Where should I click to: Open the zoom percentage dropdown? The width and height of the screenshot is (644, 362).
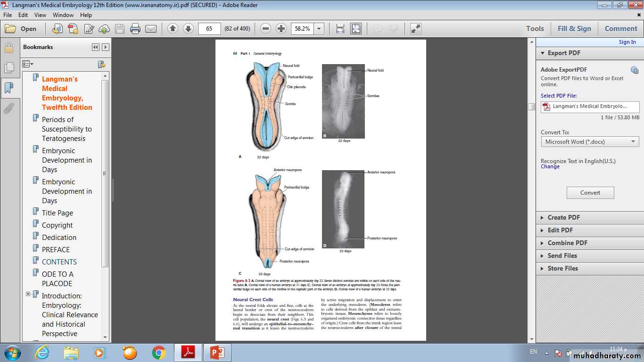click(x=319, y=29)
